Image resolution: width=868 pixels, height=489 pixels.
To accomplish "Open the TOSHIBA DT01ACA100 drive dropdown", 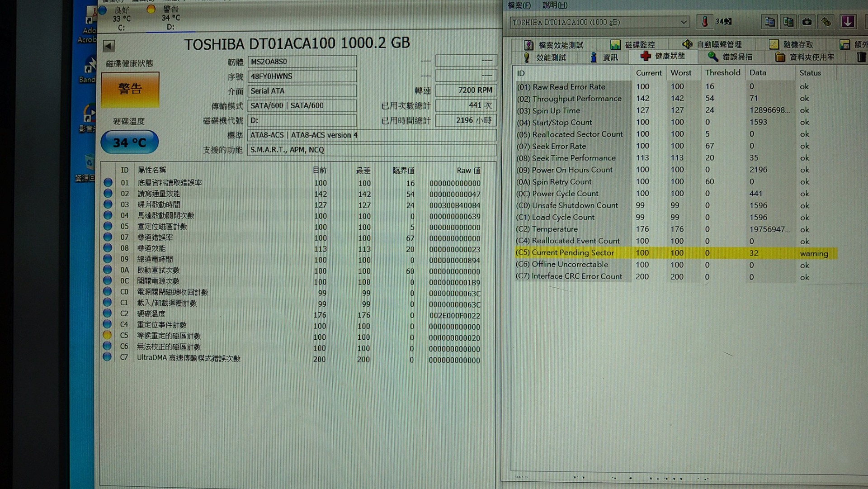I will tap(684, 22).
